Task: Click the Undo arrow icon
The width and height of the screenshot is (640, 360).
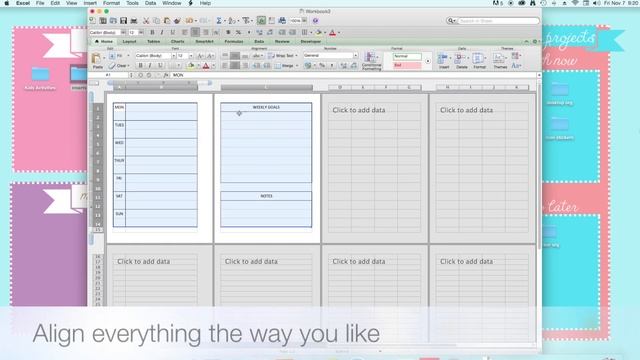Action: click(x=189, y=20)
